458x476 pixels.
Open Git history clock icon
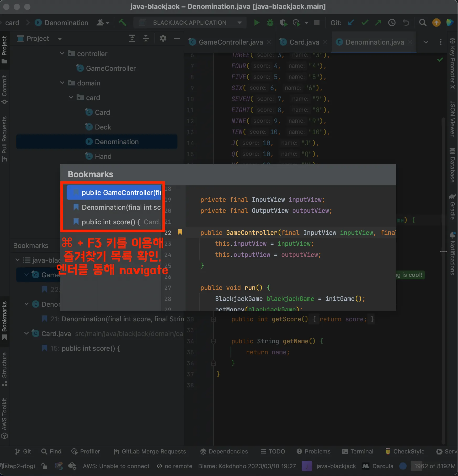point(392,23)
